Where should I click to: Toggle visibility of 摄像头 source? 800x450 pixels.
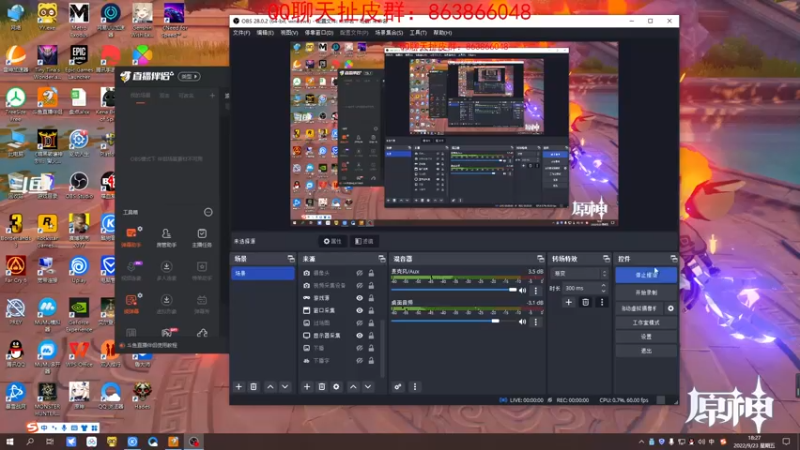tap(359, 273)
